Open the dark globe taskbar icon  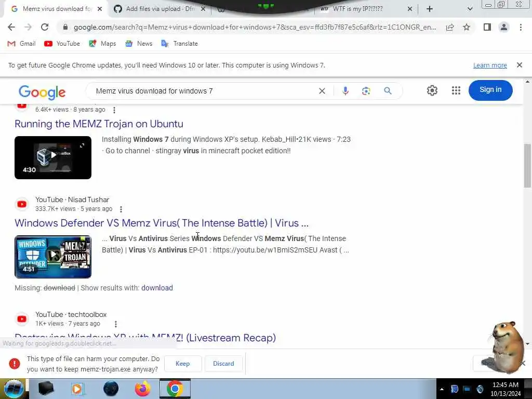click(111, 389)
